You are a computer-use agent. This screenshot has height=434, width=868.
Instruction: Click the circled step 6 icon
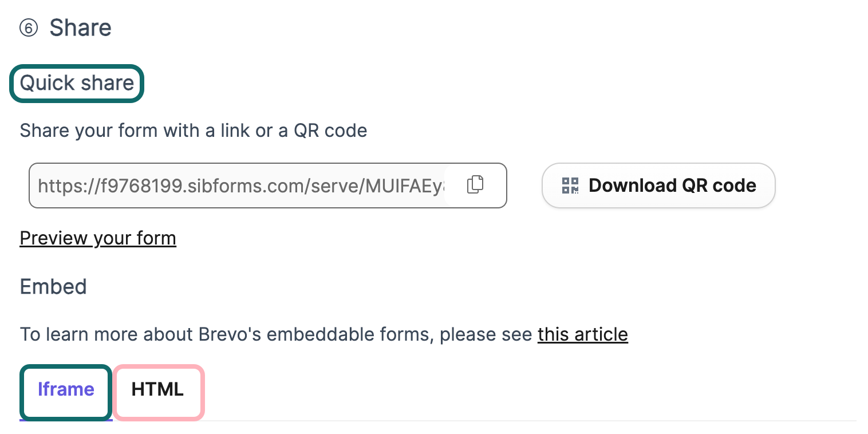(28, 28)
